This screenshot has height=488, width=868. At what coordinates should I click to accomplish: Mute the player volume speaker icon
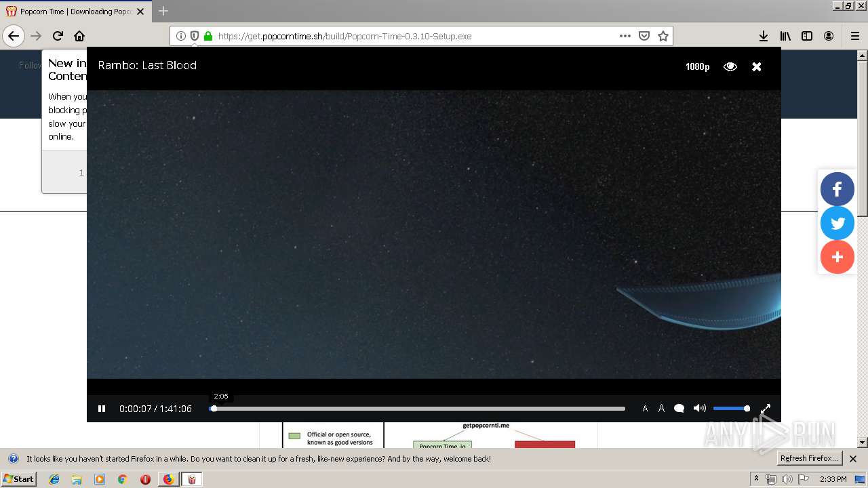click(700, 409)
